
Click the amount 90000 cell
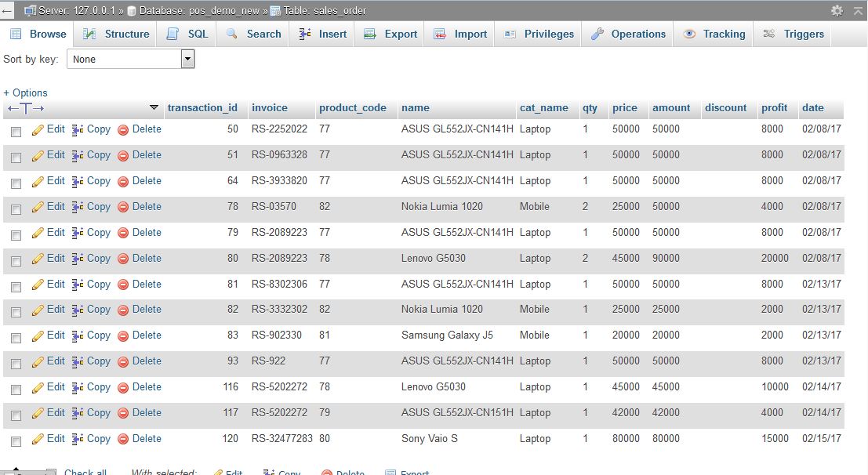coord(666,258)
